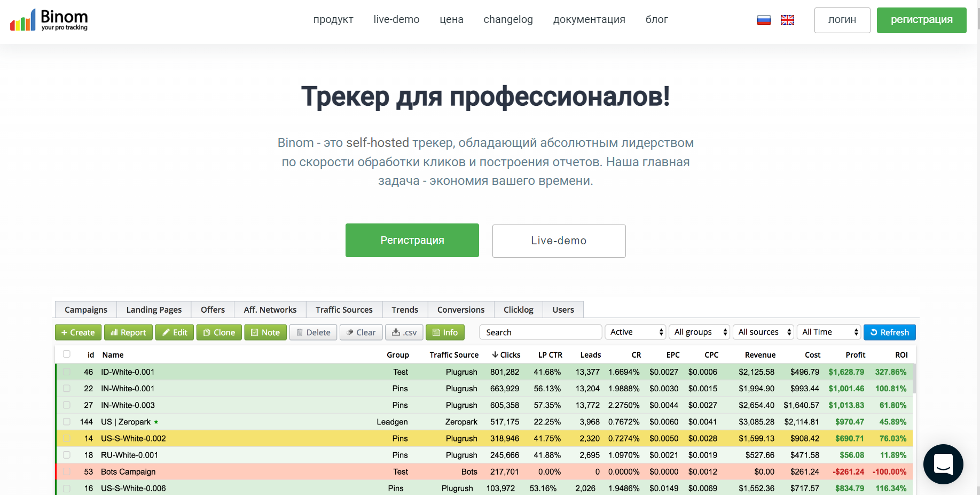
Task: Click the Delete trash button
Action: (313, 332)
